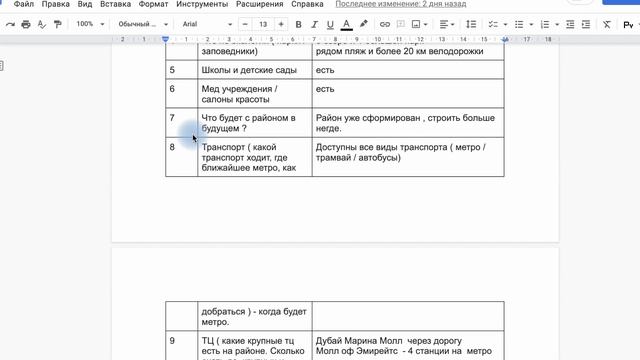Viewport: 640px width, 360px height.
Task: Add a comment icon in toolbar
Action: (x=401, y=24)
